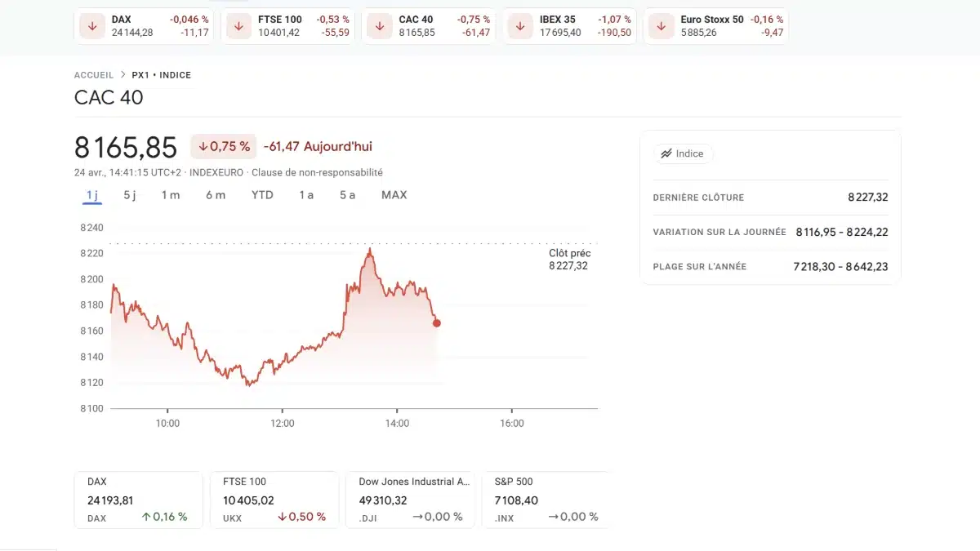Select the S&P 500 summary card
The width and height of the screenshot is (980, 551).
coord(543,499)
